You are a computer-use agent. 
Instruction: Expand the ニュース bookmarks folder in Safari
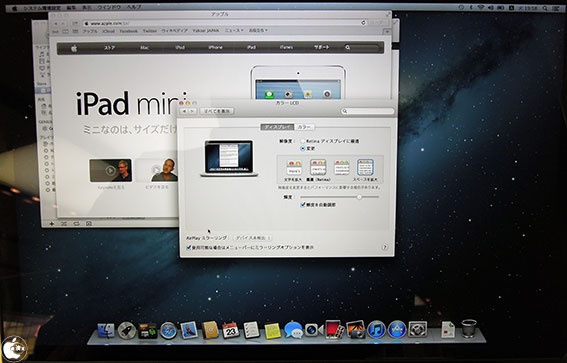[x=234, y=31]
